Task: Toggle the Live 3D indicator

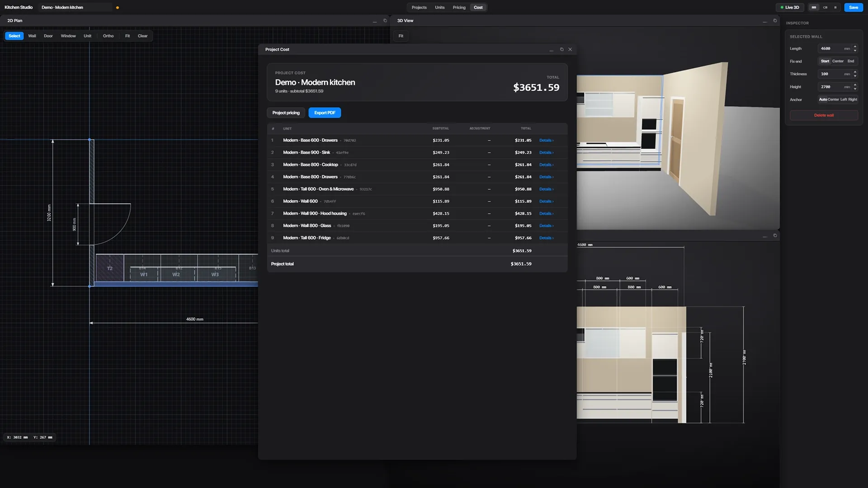Action: (790, 7)
